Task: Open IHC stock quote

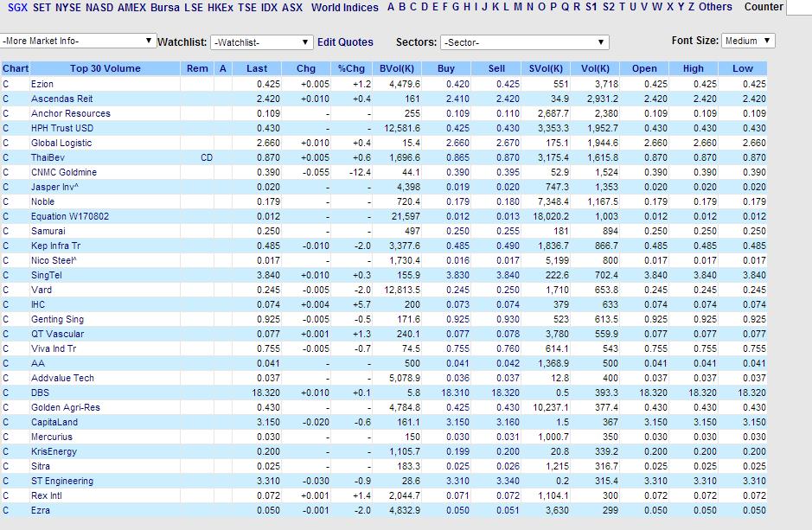Action: click(x=38, y=304)
